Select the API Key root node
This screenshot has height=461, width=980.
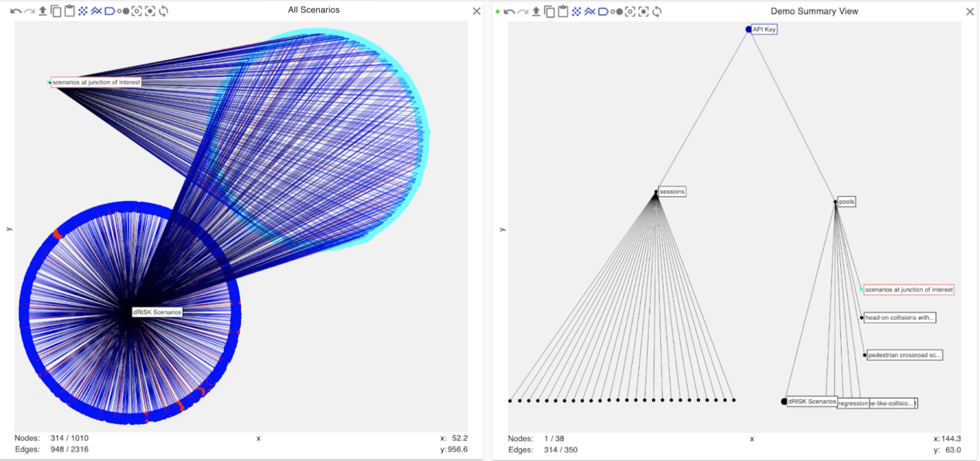764,29
